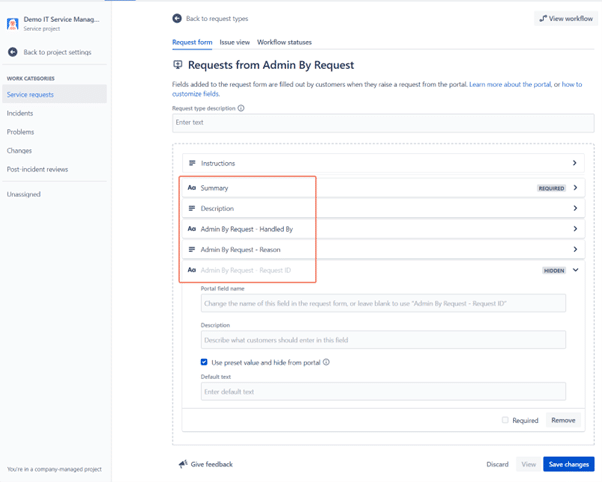Click the info icon beside Request type description
Viewport: 602px width, 482px height.
[x=241, y=108]
